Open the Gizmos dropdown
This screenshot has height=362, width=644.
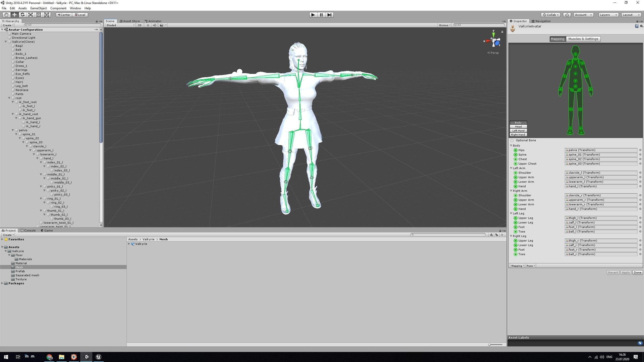(x=444, y=25)
